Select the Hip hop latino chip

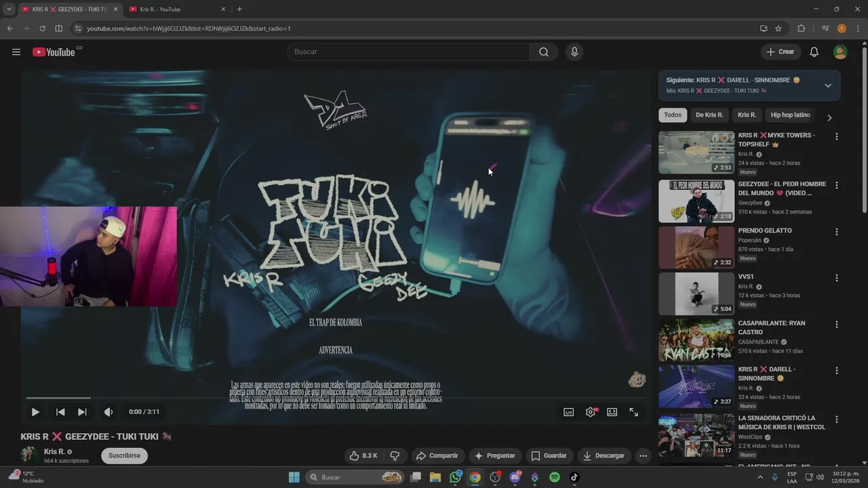click(x=790, y=115)
